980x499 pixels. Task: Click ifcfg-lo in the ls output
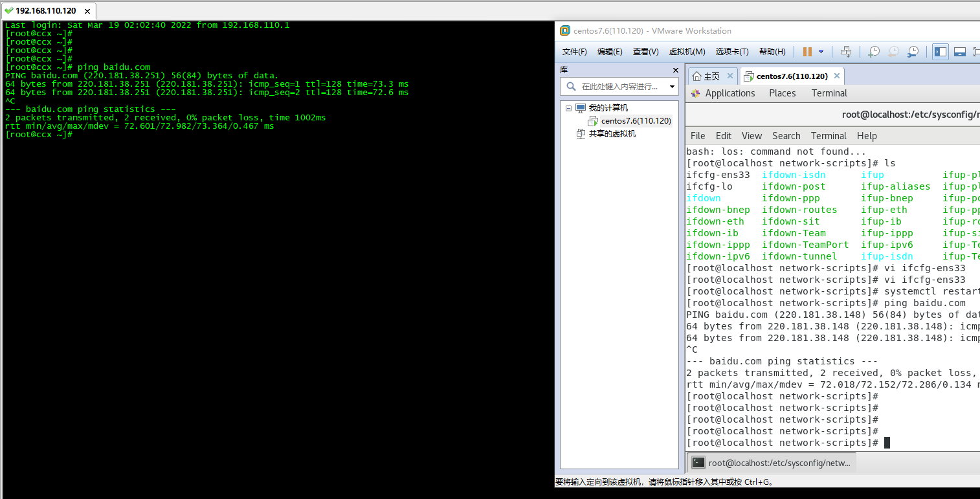[x=709, y=186]
